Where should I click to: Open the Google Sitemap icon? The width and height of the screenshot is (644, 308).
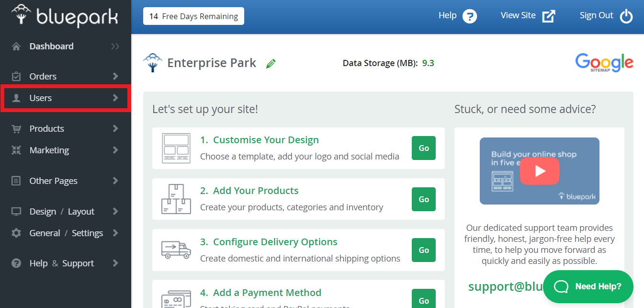[x=604, y=63]
